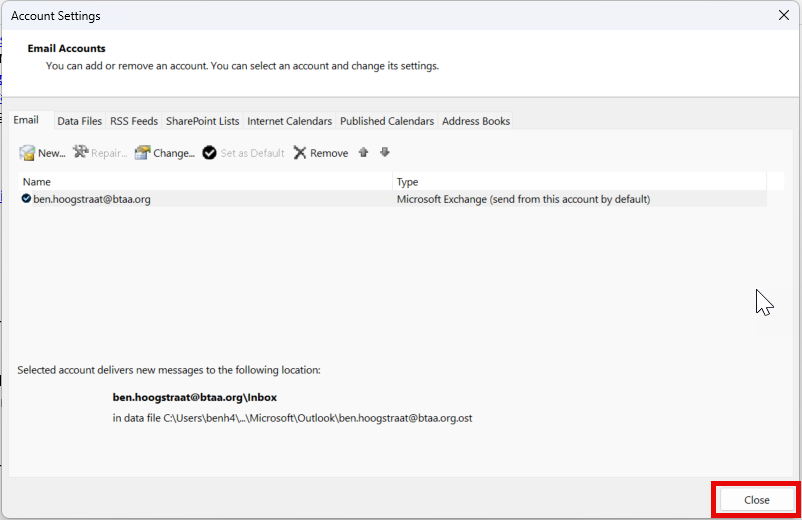Click the Close button at the bottom
802x520 pixels.
coord(756,500)
